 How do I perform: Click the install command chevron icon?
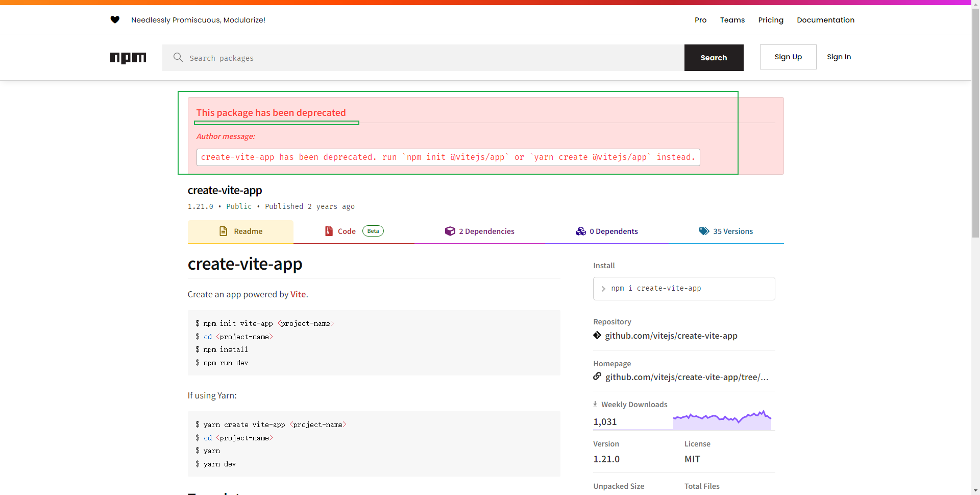pos(604,289)
